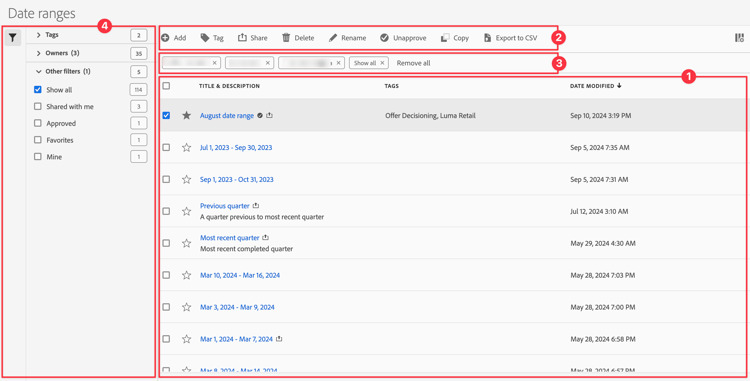Click Export to CSV
Viewport: 750px width, 381px height.
click(510, 38)
